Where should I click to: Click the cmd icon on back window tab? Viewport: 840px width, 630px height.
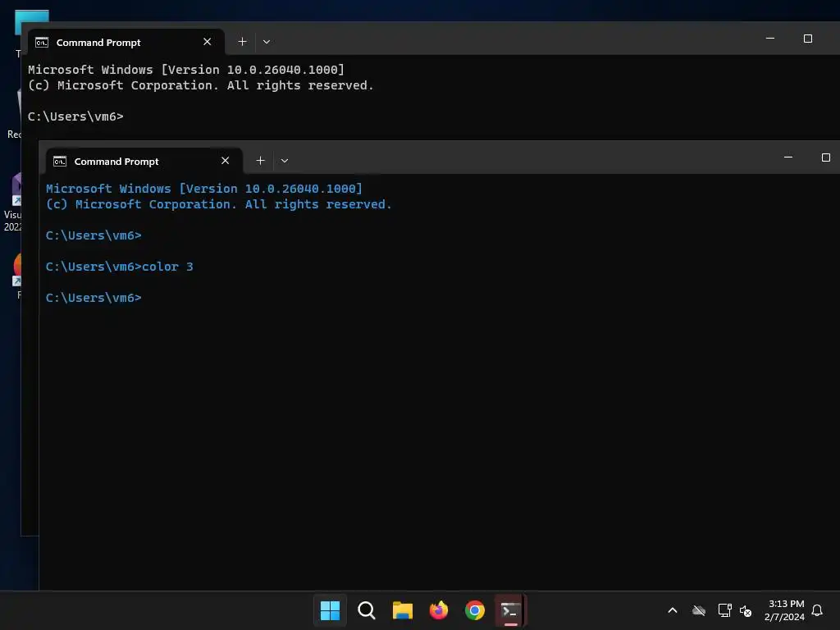click(42, 43)
